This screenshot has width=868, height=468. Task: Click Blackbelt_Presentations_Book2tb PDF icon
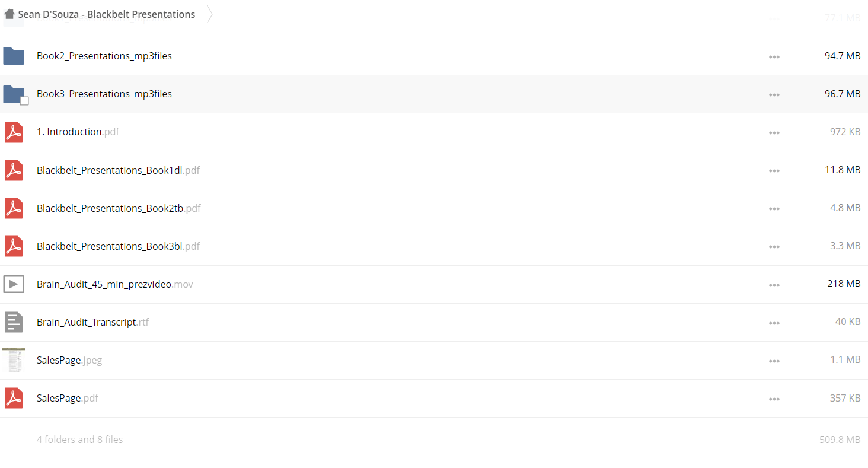14,208
